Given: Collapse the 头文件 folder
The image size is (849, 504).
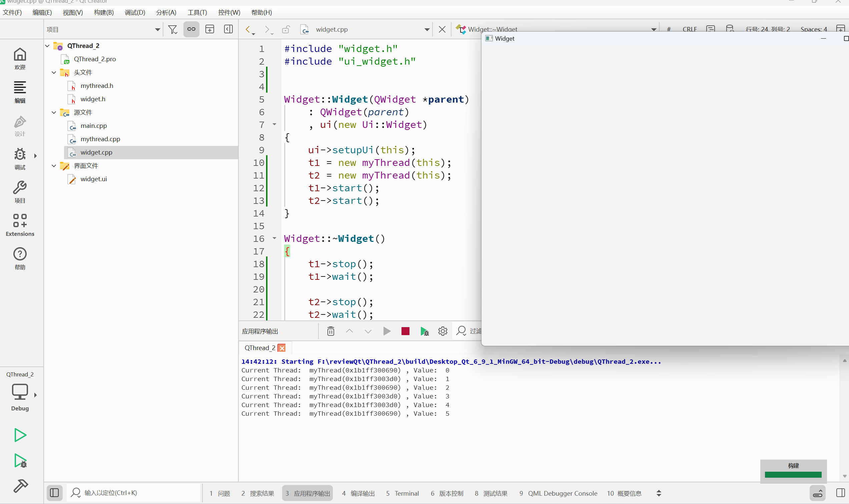Looking at the screenshot, I should pos(54,73).
